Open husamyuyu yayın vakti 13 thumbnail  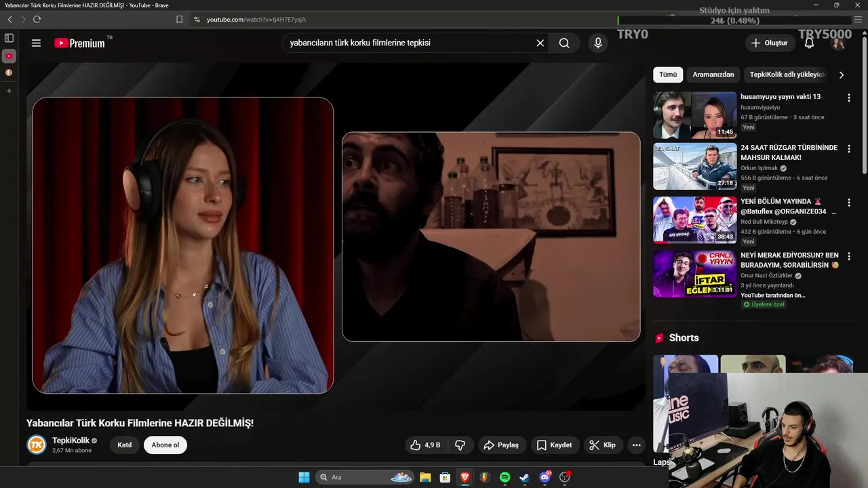[694, 115]
